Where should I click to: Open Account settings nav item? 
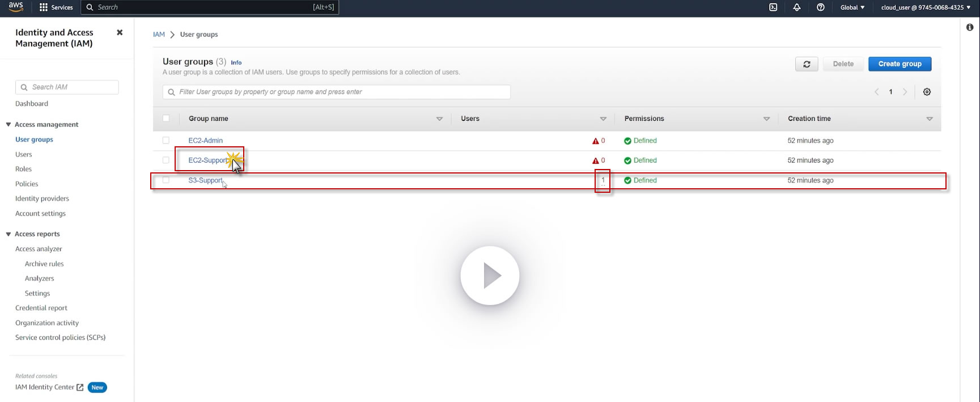[x=40, y=213]
